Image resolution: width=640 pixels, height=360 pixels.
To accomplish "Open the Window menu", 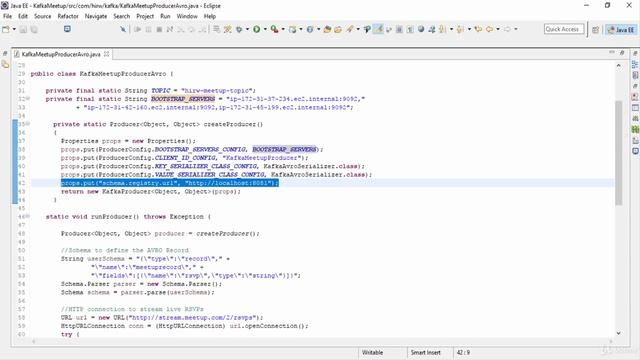I will click(187, 16).
